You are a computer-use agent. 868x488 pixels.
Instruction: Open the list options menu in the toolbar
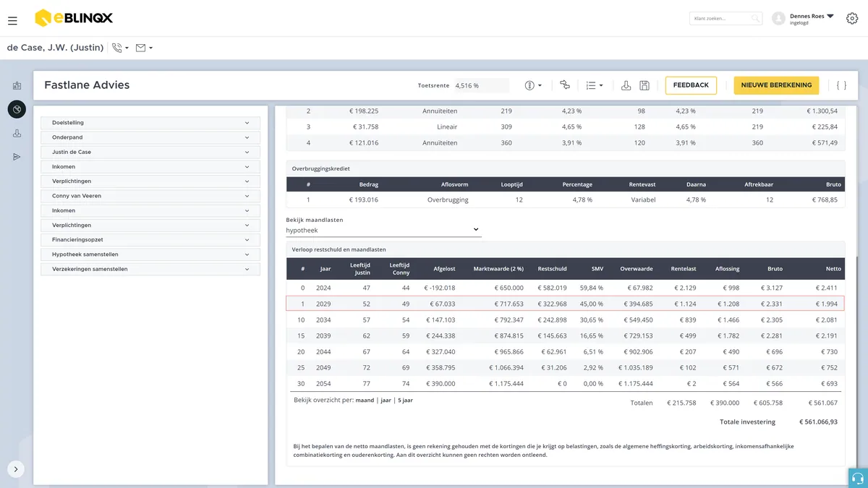[595, 85]
